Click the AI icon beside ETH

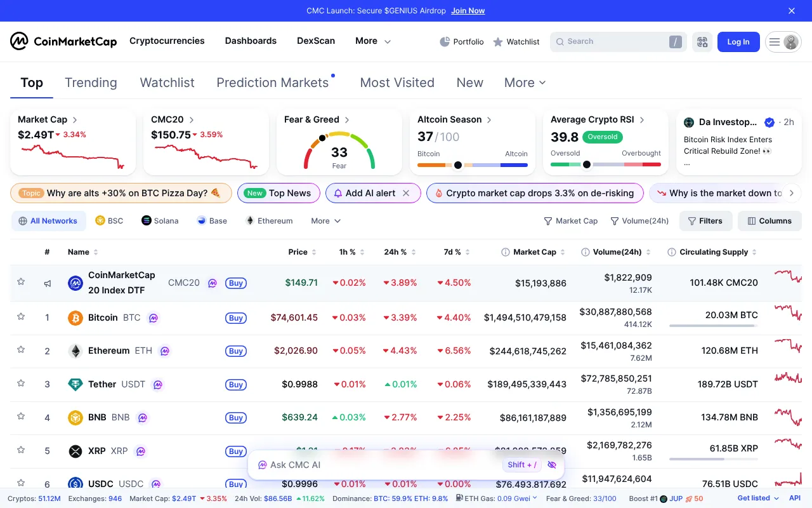click(164, 351)
